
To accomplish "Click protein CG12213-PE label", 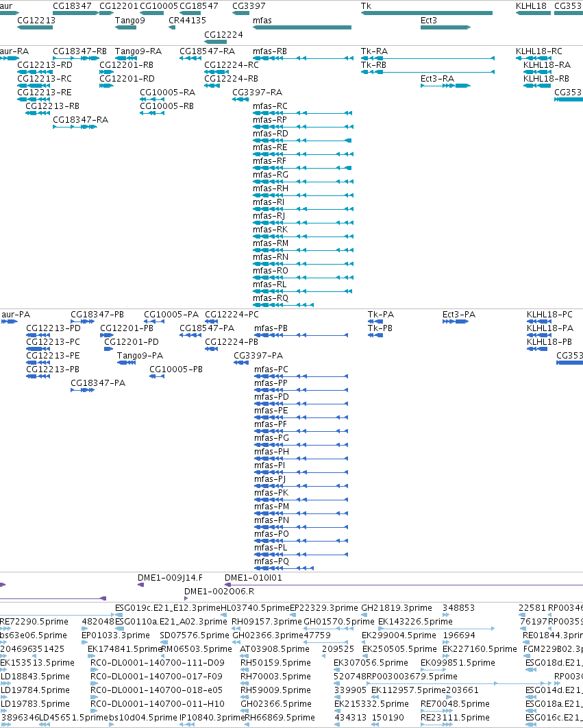I will (x=53, y=356).
